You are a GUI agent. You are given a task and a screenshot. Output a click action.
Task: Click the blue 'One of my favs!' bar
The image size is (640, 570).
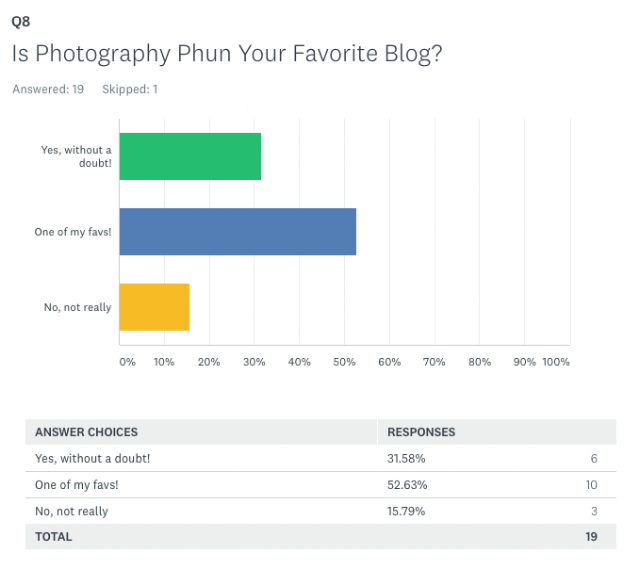click(238, 232)
